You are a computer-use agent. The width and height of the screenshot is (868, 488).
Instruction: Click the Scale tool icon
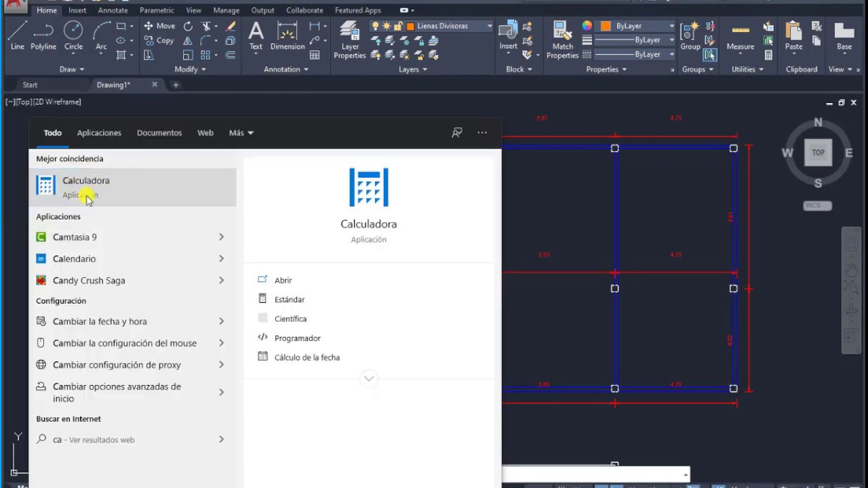tap(188, 56)
